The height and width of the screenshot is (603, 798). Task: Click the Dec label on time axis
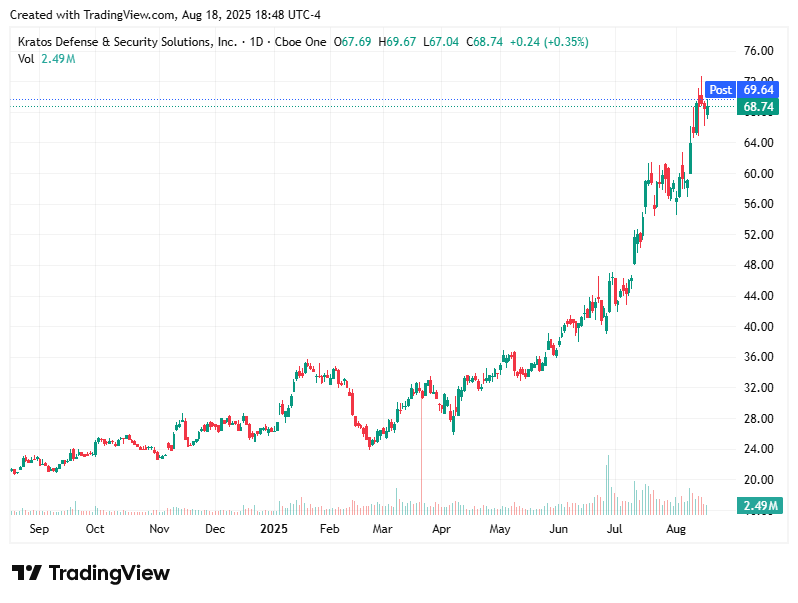[x=215, y=529]
